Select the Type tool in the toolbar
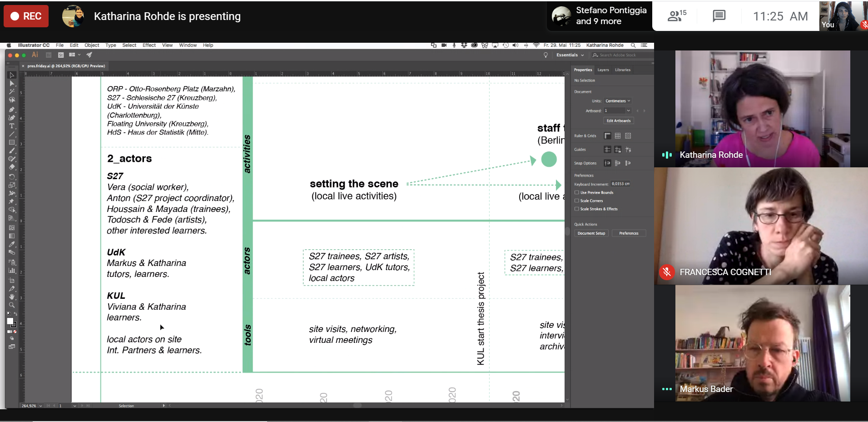868x422 pixels. click(x=12, y=126)
